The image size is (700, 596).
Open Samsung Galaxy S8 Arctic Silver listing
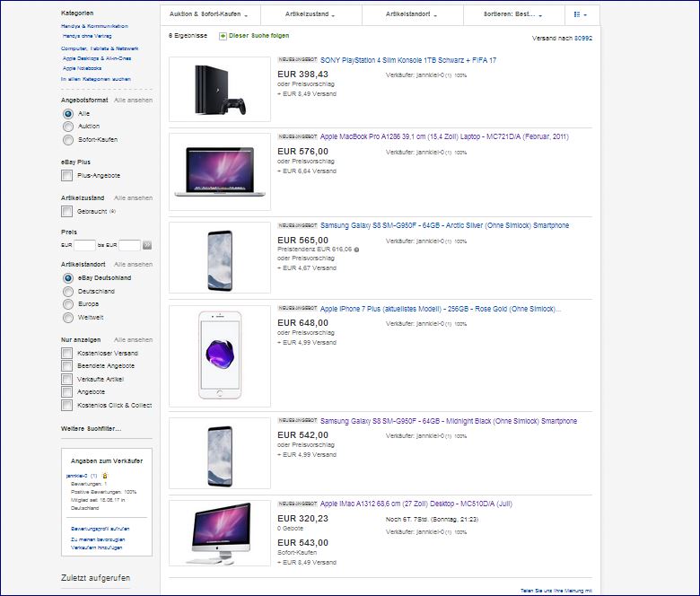444,226
